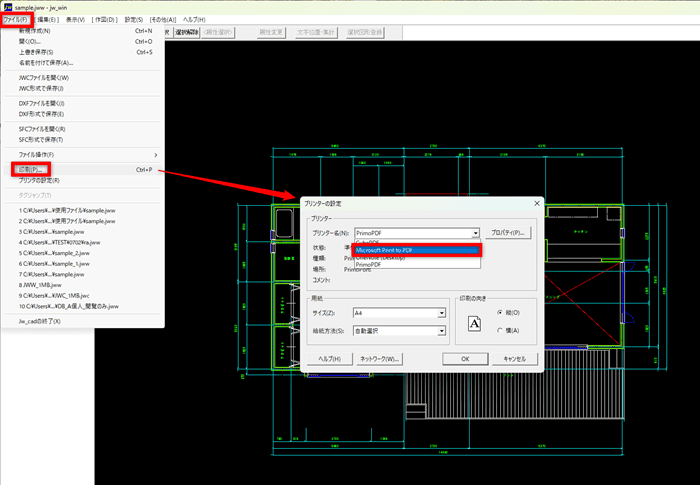Select 上書き保存(S) menu entry

tap(83, 52)
